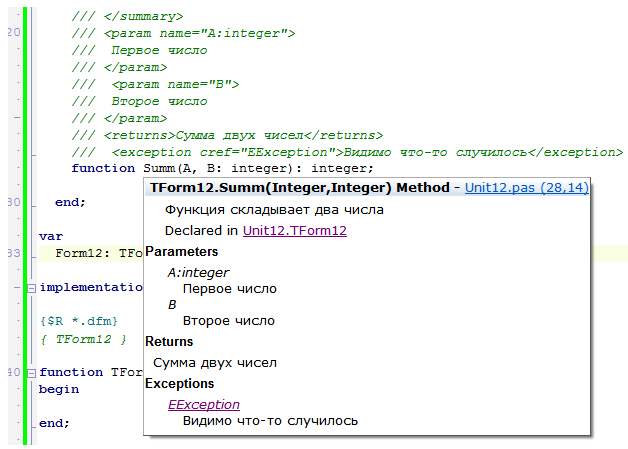Click the '/// </summary>' comment line
Viewport: 628px width, 449px height.
coord(127,16)
